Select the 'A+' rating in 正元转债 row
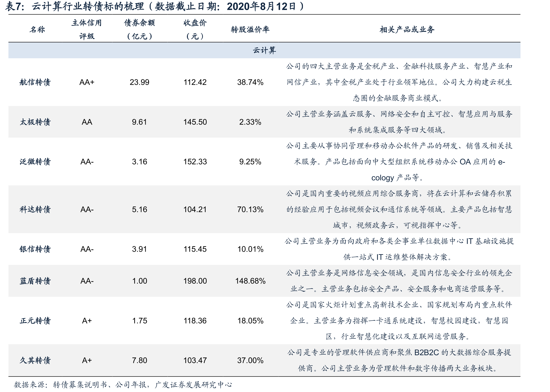This screenshot has height=392, width=550. click(x=87, y=321)
